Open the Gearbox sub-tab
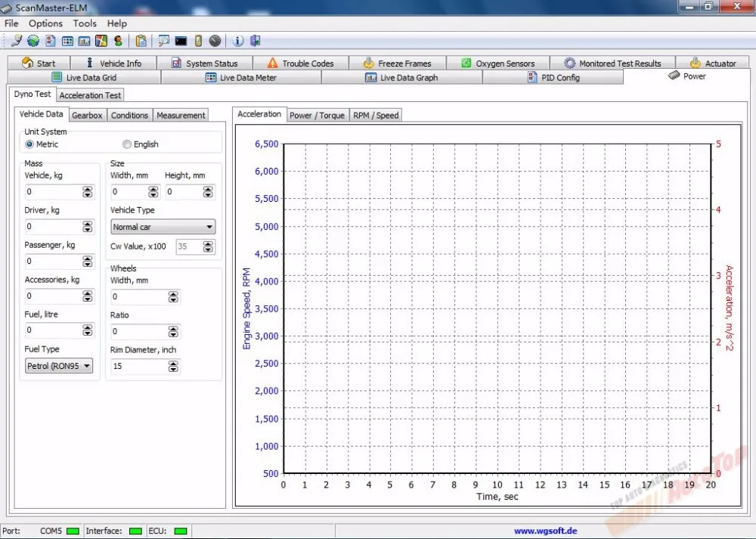The image size is (756, 539). 87,115
